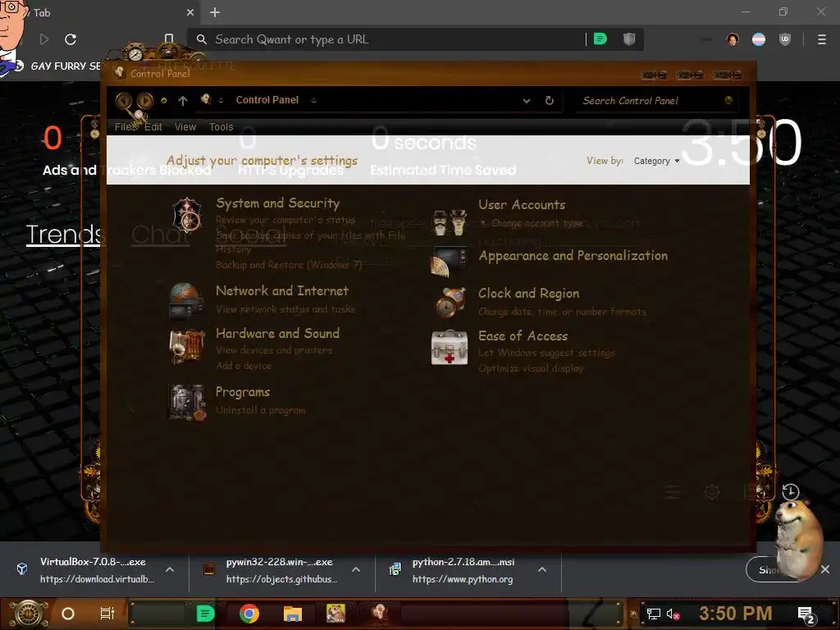Open Ease of Access category
Viewport: 840px width, 630px height.
point(523,336)
